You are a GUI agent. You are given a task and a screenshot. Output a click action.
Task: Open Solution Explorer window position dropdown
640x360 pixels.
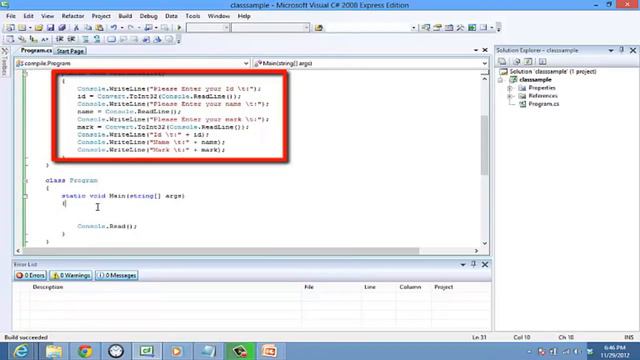click(x=611, y=50)
